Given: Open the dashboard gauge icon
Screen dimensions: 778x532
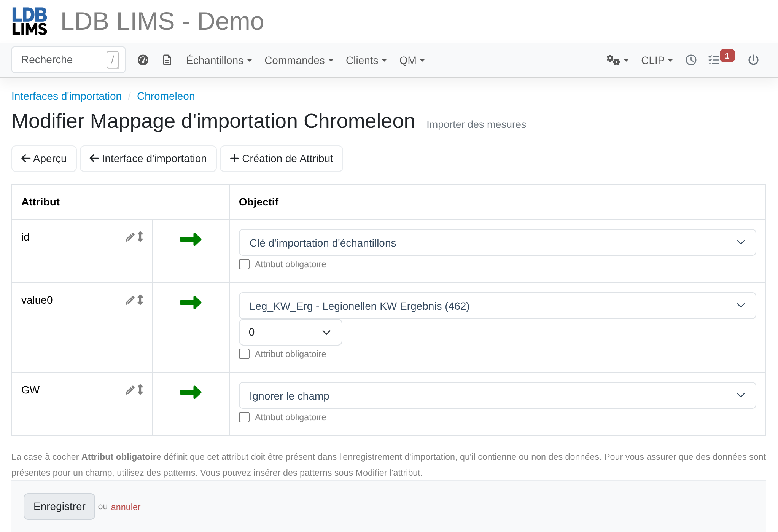Looking at the screenshot, I should (x=143, y=60).
